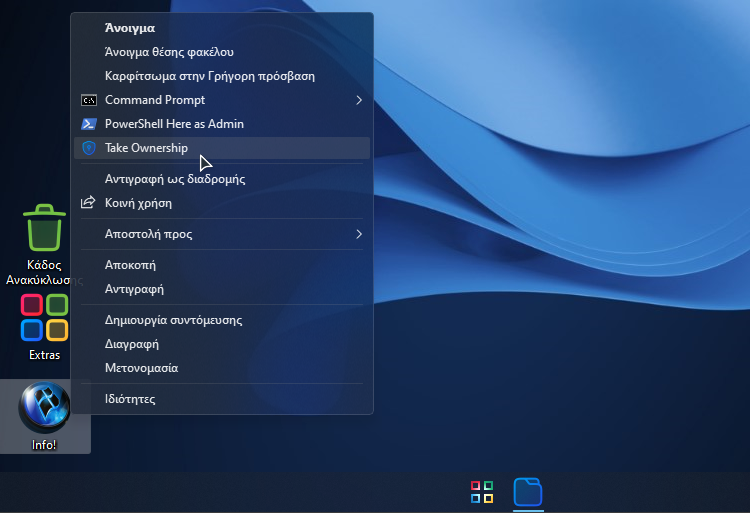Choose Άνοιγμα from the context menu
750x513 pixels.
click(222, 28)
